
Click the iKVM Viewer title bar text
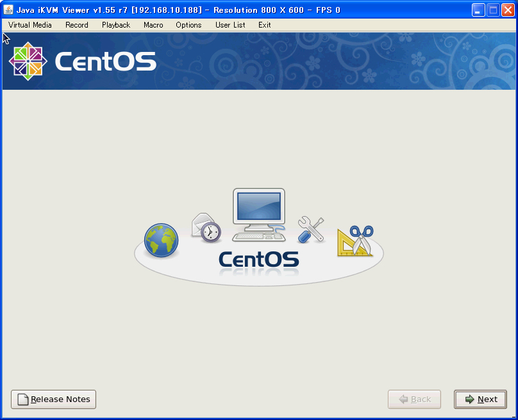[x=178, y=10]
